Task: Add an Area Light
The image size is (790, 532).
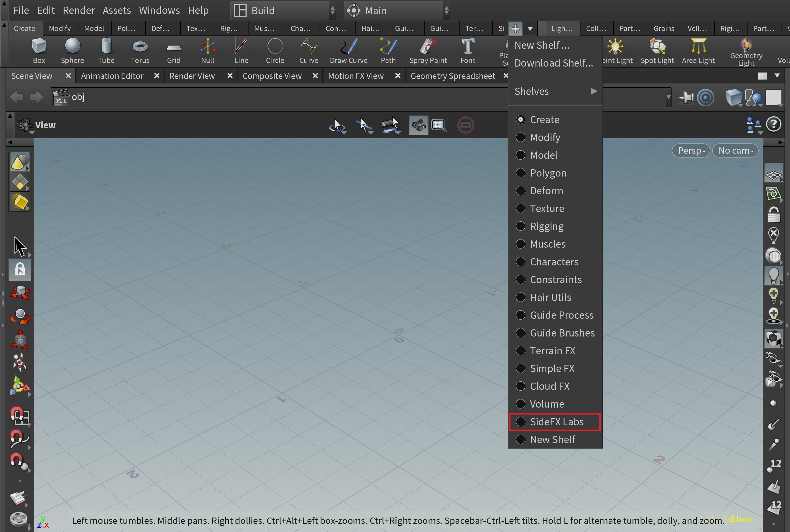Action: point(698,51)
